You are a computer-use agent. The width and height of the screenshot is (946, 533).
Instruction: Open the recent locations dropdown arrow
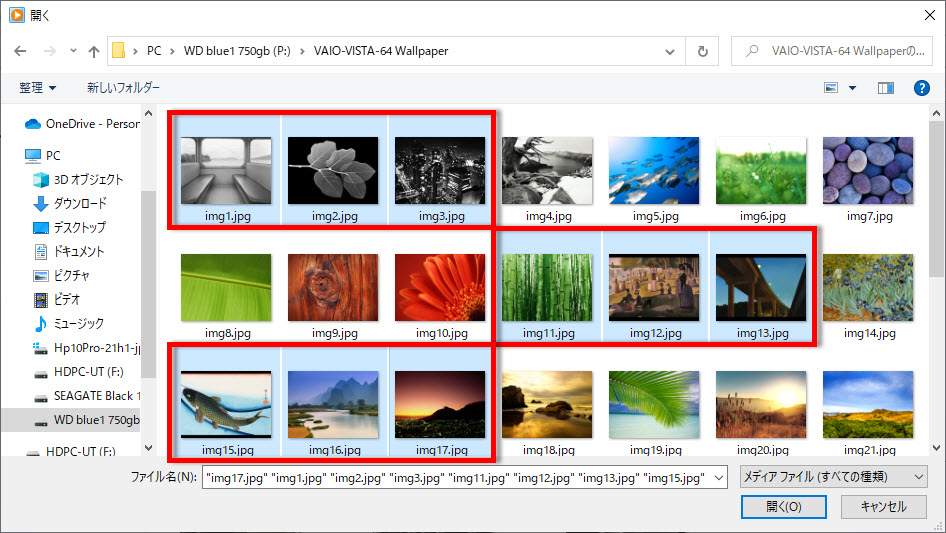[x=73, y=51]
